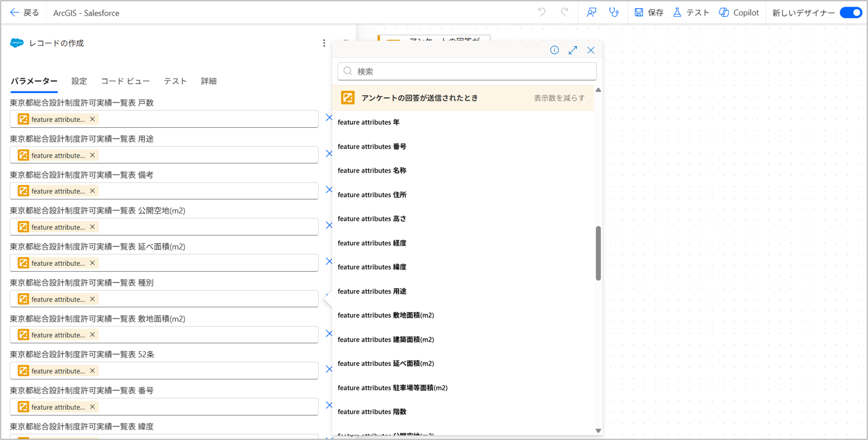Open the テスト tab in action panel
Screen dimensions: 868x440
(175, 81)
